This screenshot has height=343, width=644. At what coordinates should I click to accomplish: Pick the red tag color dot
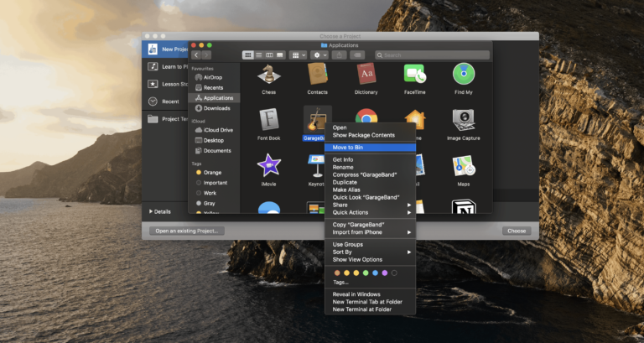click(x=337, y=273)
